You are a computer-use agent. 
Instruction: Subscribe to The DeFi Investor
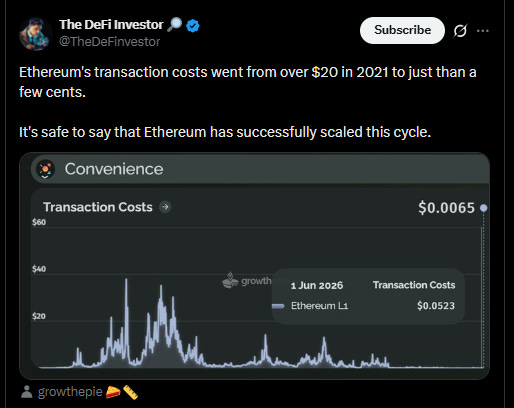point(402,30)
